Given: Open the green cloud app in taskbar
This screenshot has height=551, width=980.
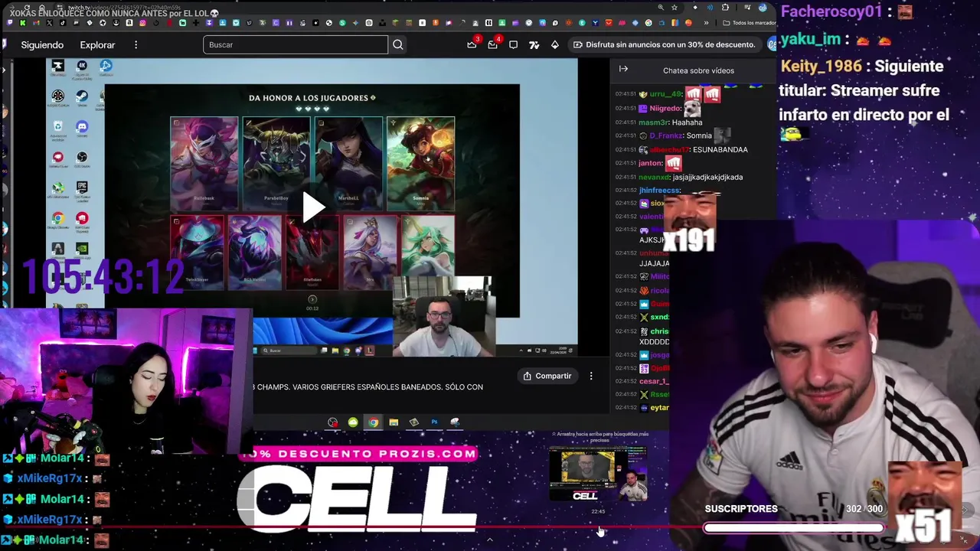Looking at the screenshot, I should click(x=353, y=422).
